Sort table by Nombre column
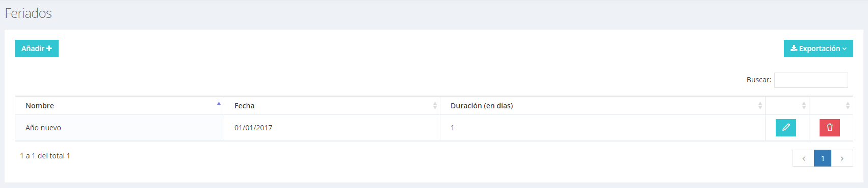This screenshot has height=188, width=868. click(x=119, y=106)
